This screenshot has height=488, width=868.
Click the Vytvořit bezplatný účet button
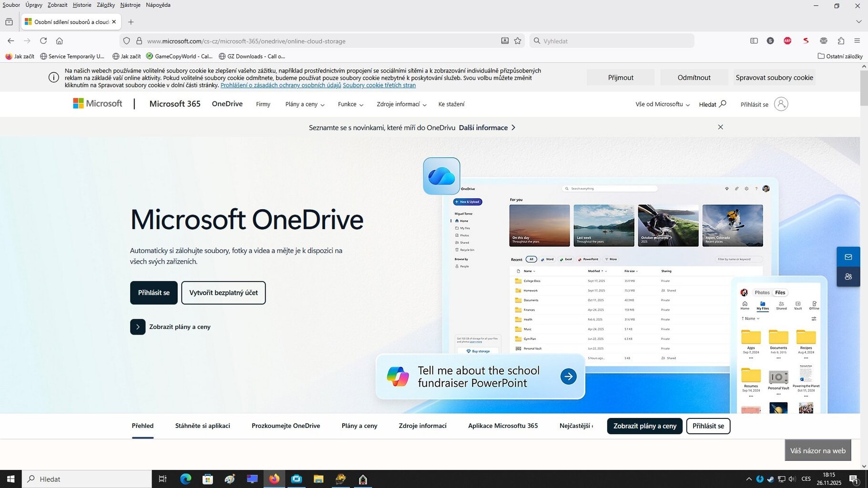click(223, 293)
